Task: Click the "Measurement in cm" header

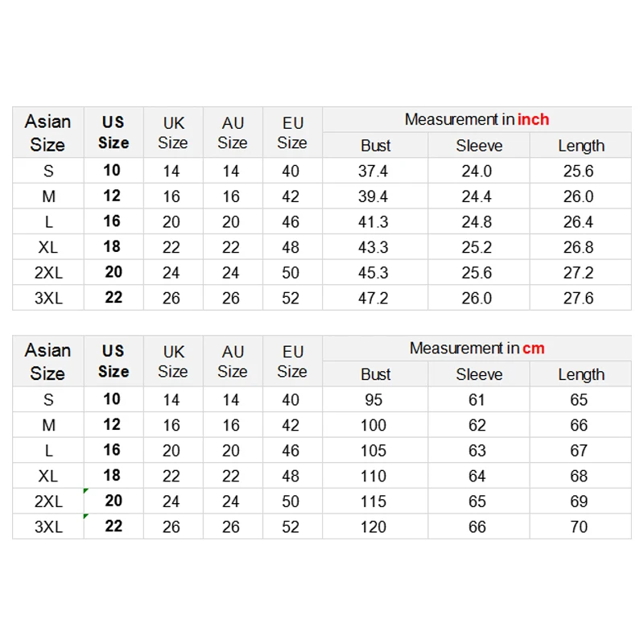Action: [x=477, y=349]
